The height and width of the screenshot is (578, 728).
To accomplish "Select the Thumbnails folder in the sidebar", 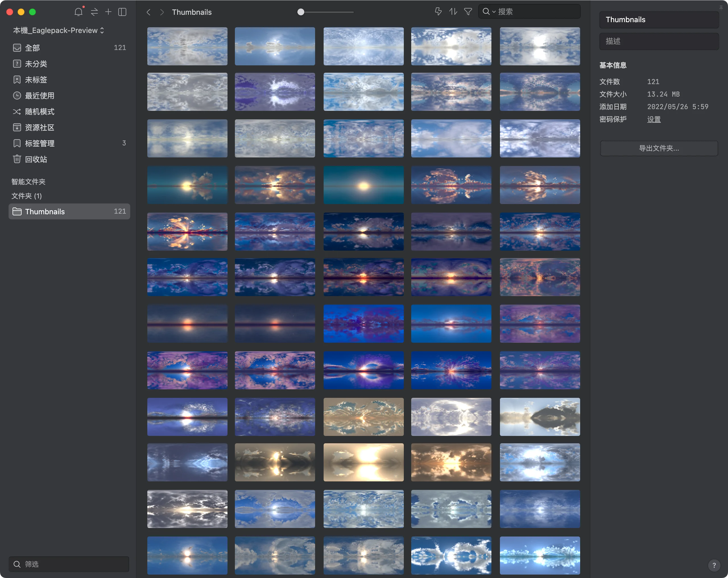I will click(x=69, y=211).
